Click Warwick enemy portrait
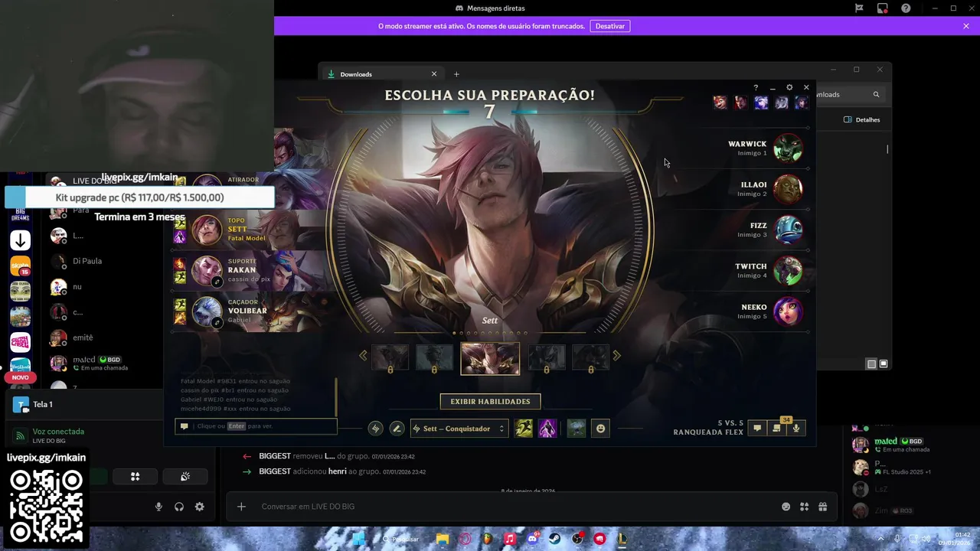980x551 pixels. tap(788, 148)
